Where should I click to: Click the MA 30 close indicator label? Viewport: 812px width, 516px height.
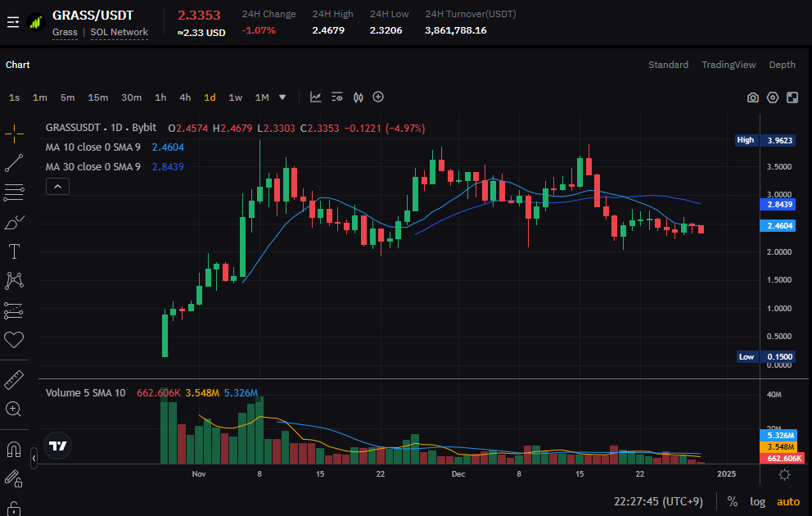(92, 167)
